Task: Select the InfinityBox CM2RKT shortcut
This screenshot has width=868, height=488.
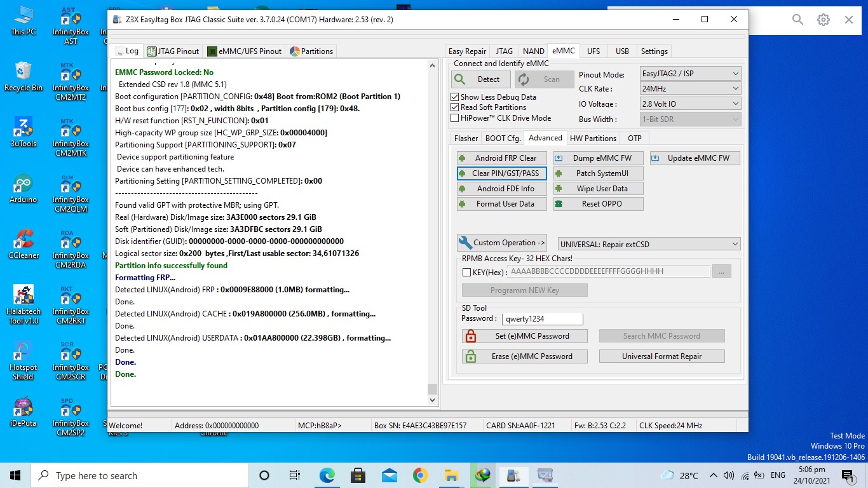Action: tap(71, 305)
